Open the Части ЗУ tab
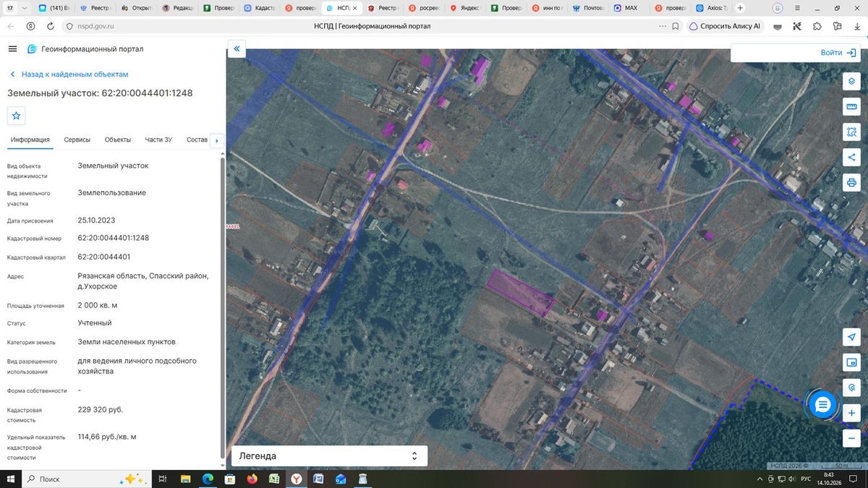 [x=158, y=140]
